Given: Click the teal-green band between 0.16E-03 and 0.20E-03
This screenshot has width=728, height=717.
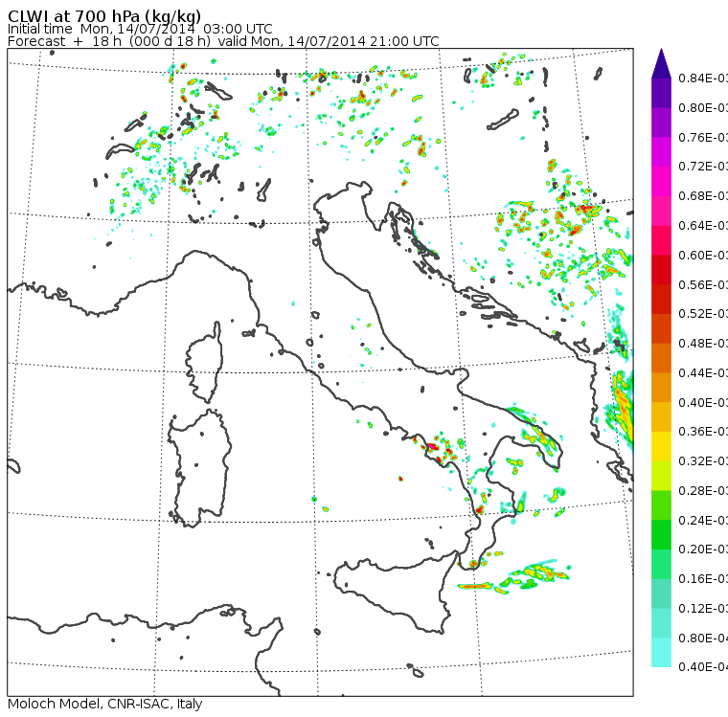Looking at the screenshot, I should 661,565.
